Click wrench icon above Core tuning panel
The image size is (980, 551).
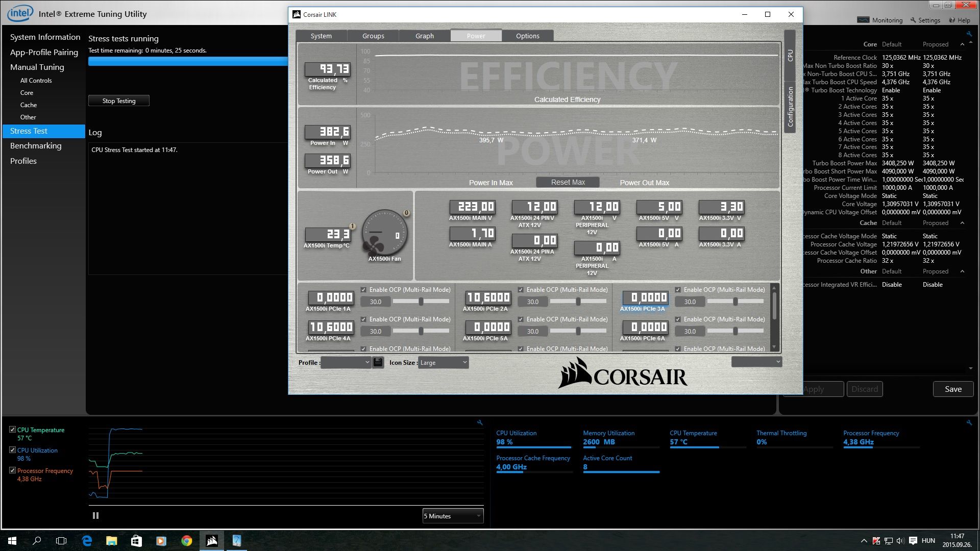point(969,34)
